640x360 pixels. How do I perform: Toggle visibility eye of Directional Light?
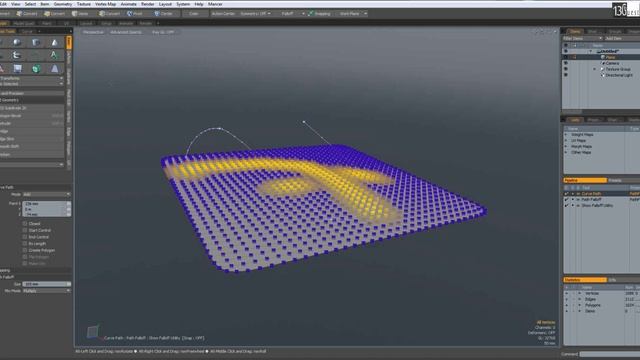[x=566, y=75]
